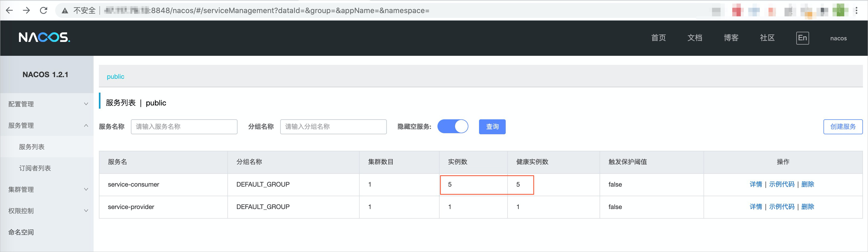868x252 pixels.
Task: Click the insecure-site warning triangle icon
Action: click(65, 11)
